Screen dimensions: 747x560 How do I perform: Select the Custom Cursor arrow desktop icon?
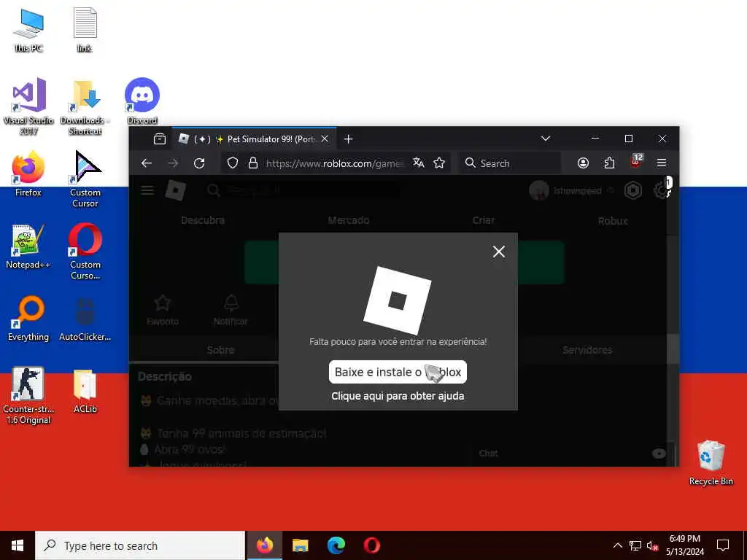(85, 179)
